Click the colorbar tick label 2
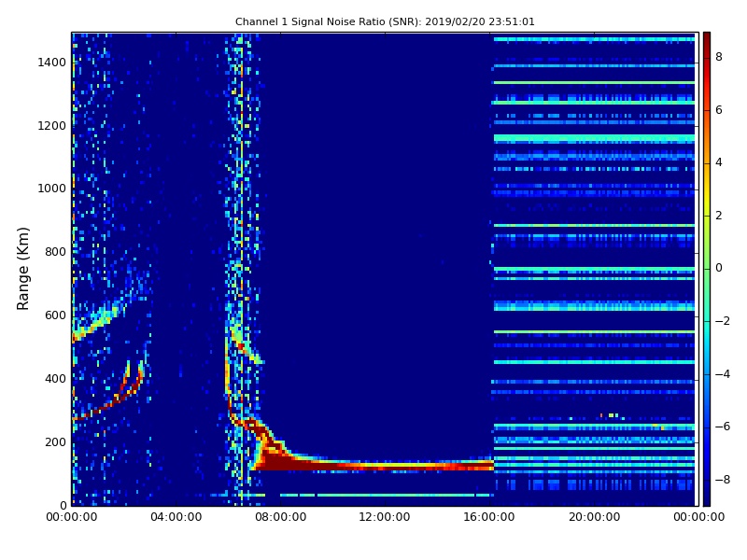747x560 pixels. click(x=719, y=216)
